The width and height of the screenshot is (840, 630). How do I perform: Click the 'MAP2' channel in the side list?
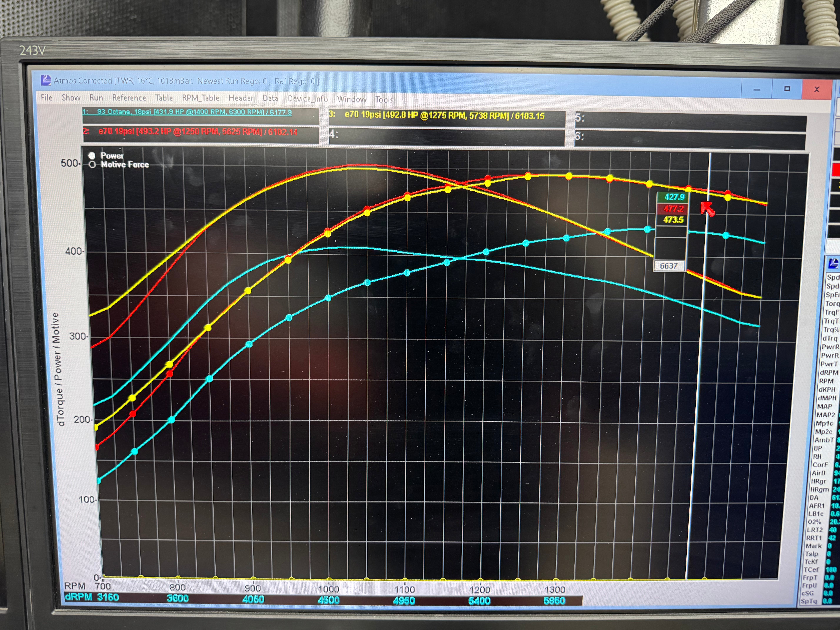coord(826,415)
